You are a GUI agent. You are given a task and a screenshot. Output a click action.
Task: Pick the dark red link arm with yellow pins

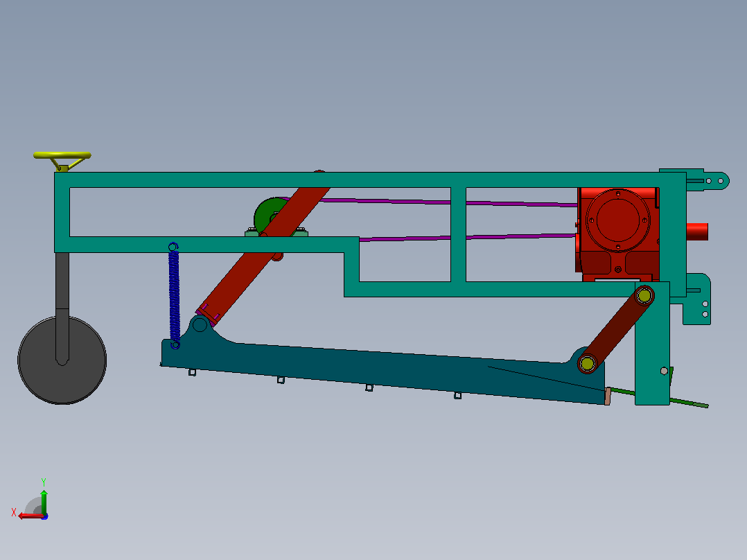616,330
